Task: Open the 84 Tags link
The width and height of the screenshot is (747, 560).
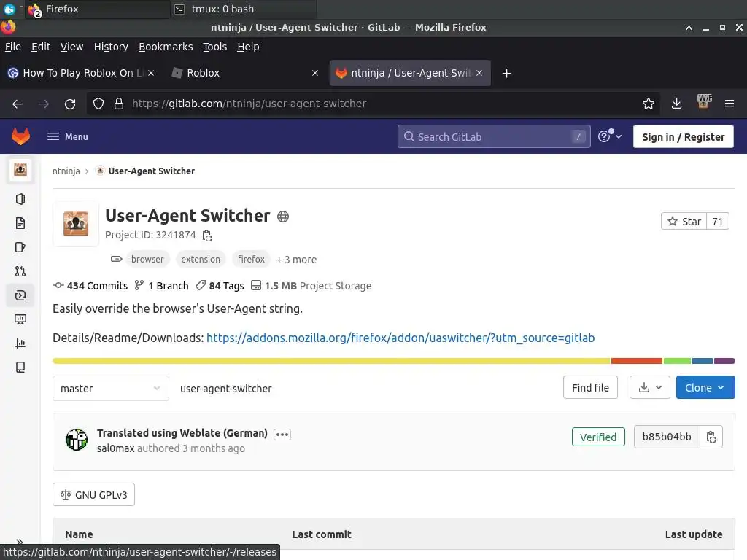Action: click(220, 286)
